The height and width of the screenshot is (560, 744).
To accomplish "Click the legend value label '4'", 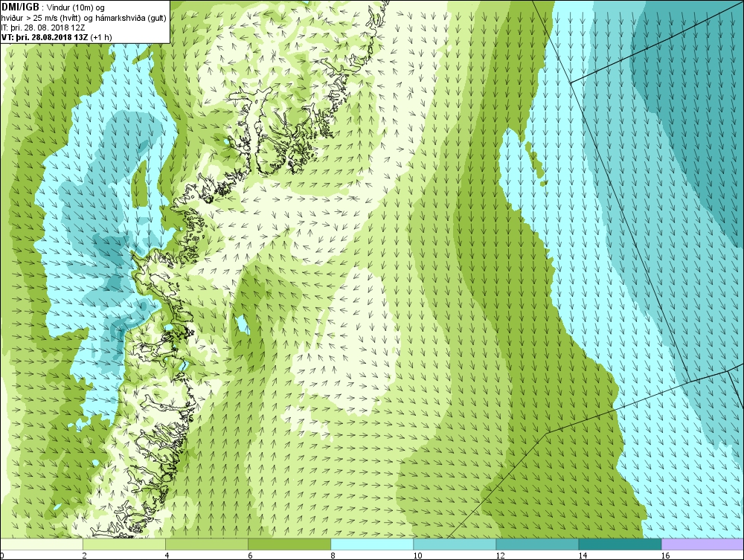I will [x=167, y=556].
